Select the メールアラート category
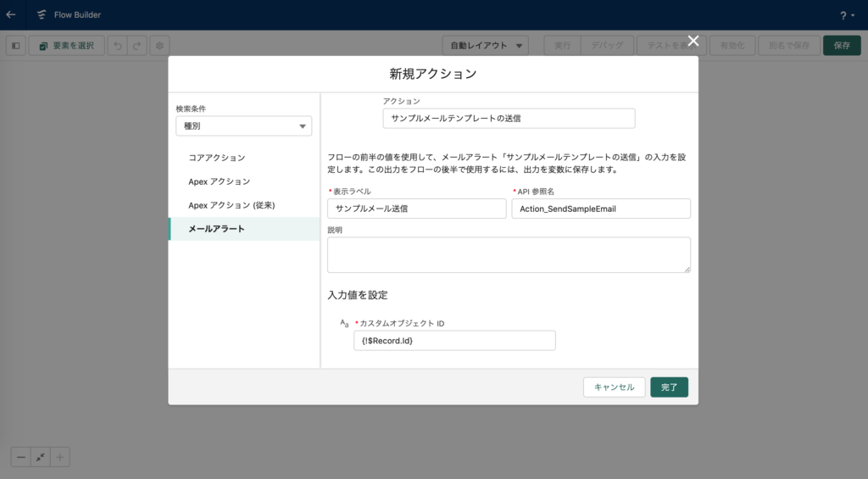 click(x=217, y=229)
